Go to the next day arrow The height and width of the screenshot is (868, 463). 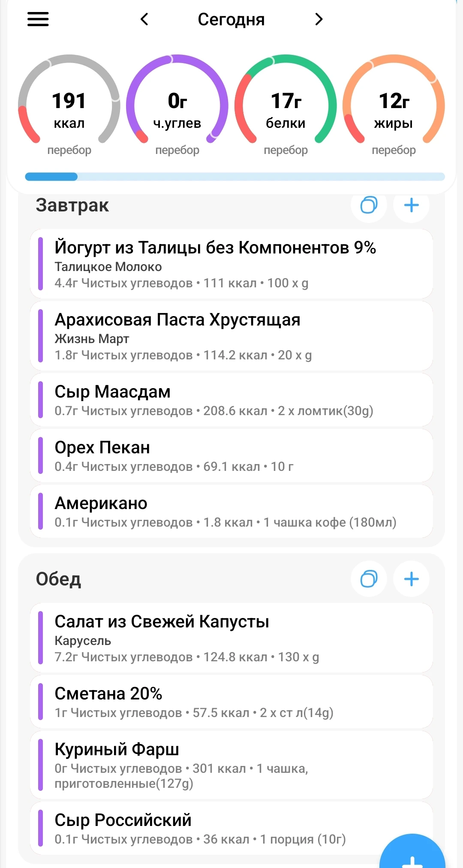click(319, 19)
